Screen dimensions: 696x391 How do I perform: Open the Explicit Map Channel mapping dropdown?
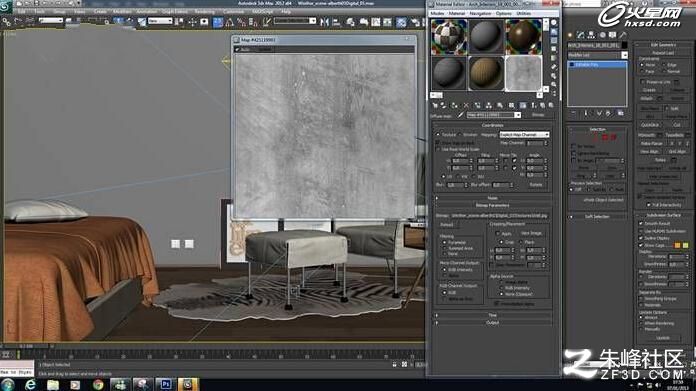coord(524,134)
